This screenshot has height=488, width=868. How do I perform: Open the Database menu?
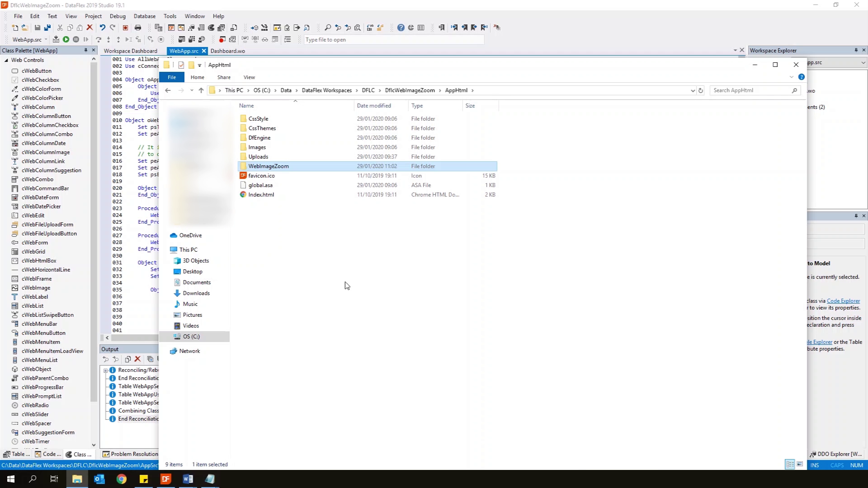pos(145,16)
